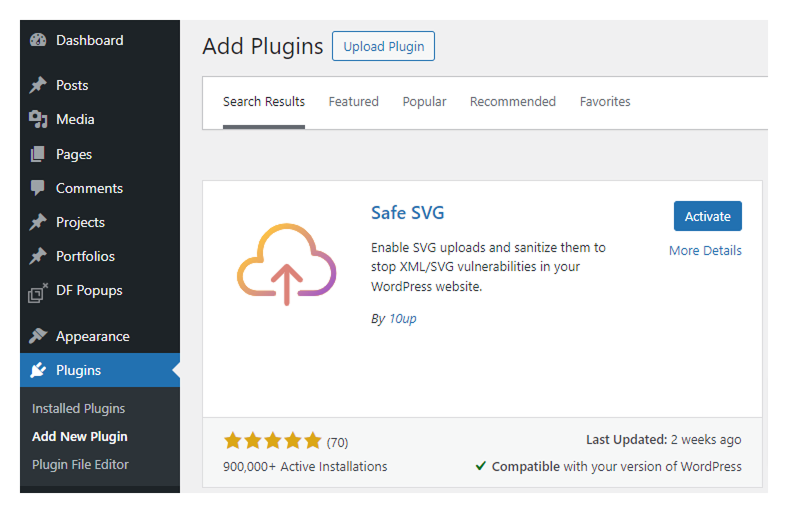Image resolution: width=788 pixels, height=513 pixels.
Task: Open Comments in the sidebar
Action: pos(100,188)
